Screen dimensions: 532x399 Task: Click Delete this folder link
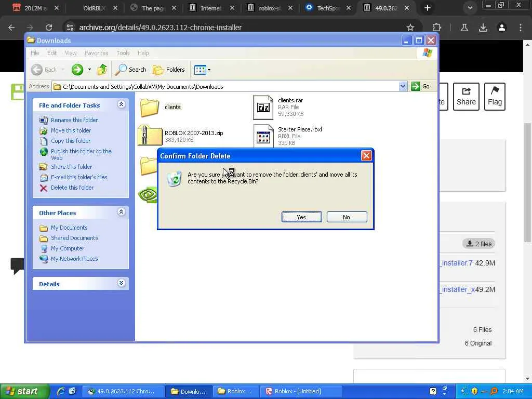point(72,188)
